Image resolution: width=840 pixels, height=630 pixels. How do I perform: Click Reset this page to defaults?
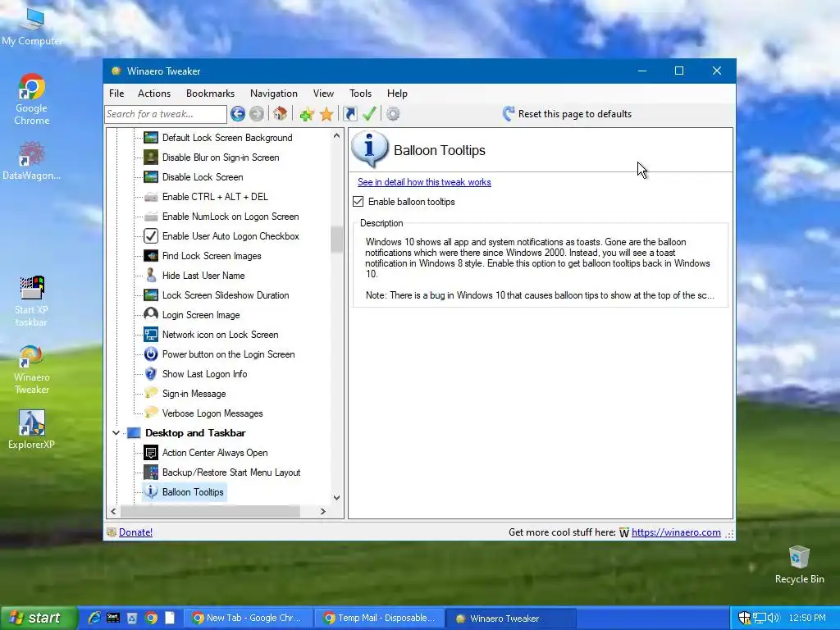(x=568, y=113)
